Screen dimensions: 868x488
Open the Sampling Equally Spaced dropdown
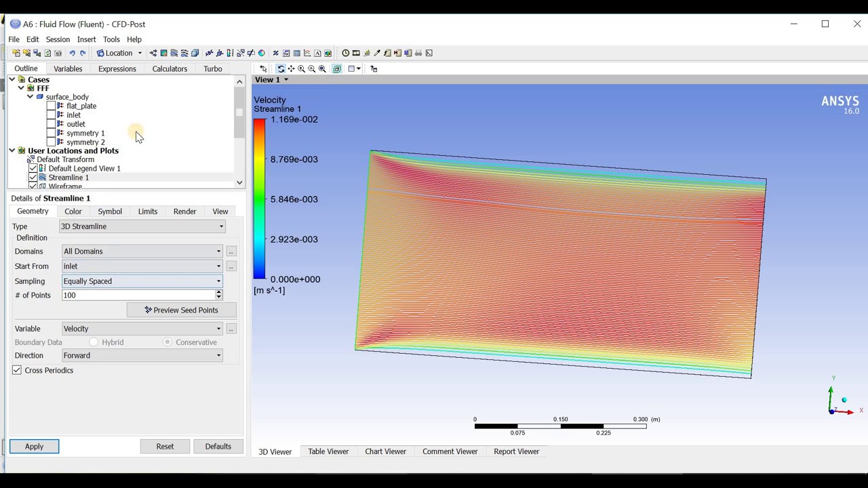(x=142, y=281)
